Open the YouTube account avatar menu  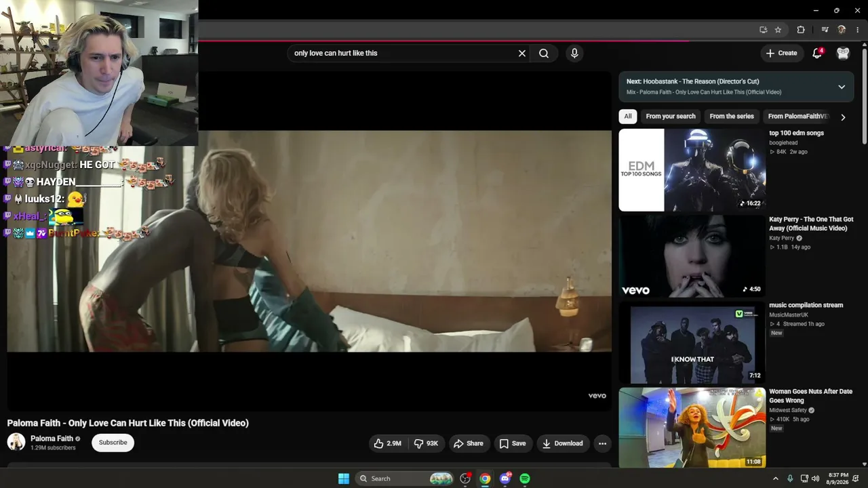click(x=843, y=53)
